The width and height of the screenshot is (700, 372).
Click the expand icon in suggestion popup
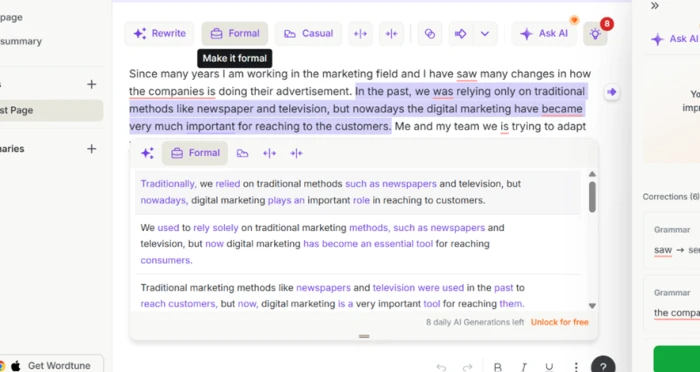(x=269, y=153)
